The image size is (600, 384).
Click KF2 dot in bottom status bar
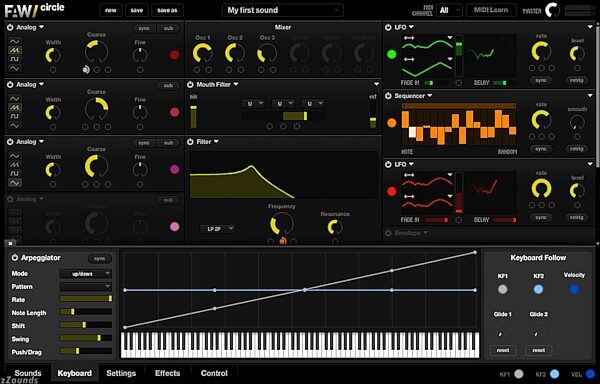(554, 374)
